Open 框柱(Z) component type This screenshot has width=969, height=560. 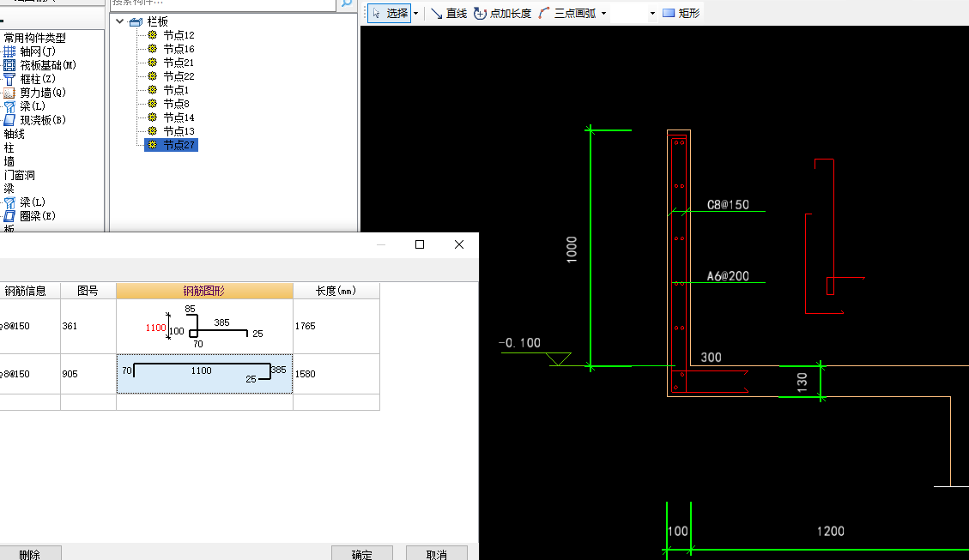(x=30, y=79)
